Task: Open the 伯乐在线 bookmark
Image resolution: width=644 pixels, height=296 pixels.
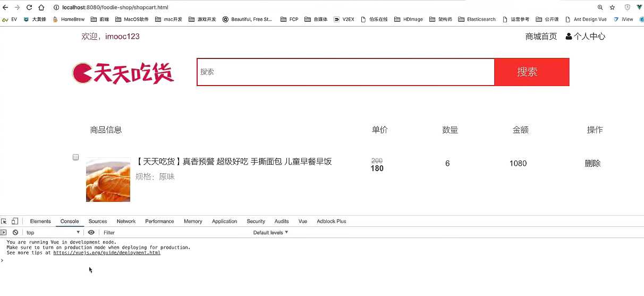Action: pos(374,19)
